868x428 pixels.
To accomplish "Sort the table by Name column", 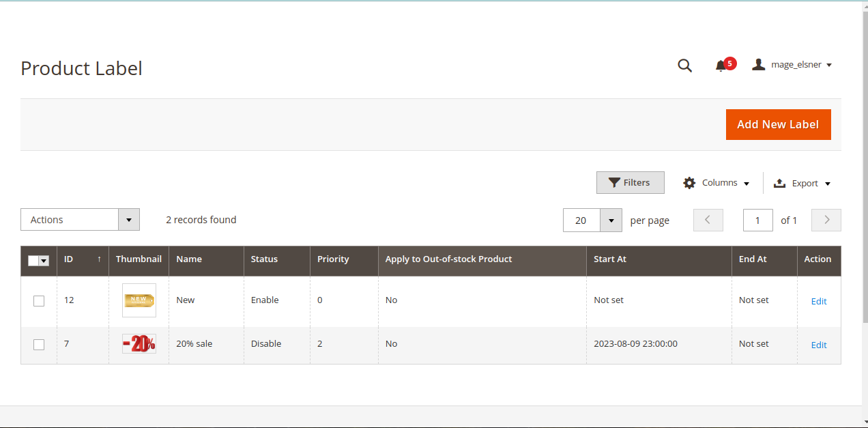I will click(x=189, y=259).
